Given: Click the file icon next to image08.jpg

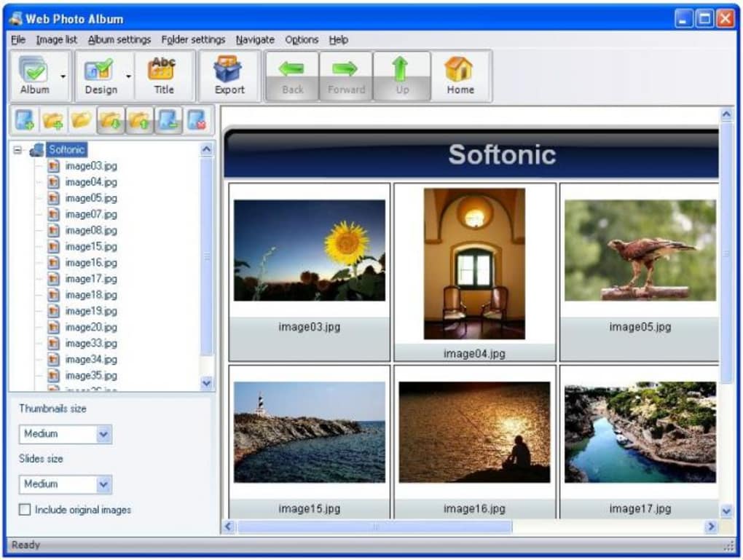Looking at the screenshot, I should (x=54, y=230).
